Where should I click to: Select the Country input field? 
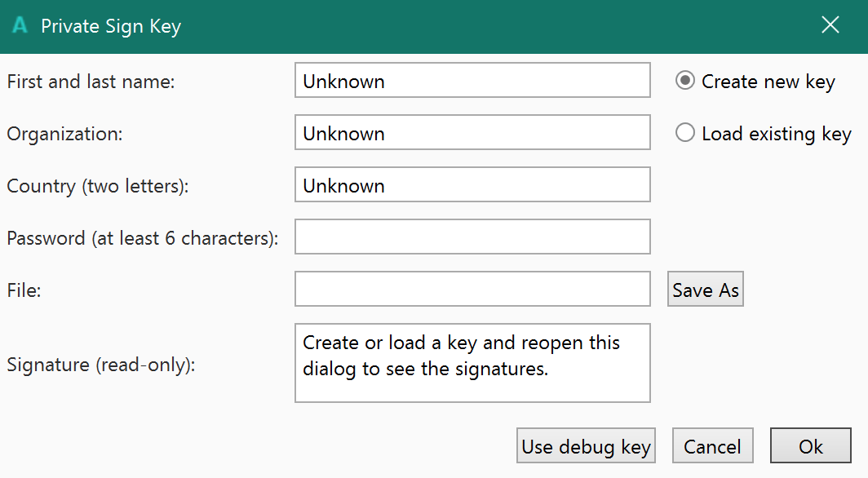pos(472,185)
